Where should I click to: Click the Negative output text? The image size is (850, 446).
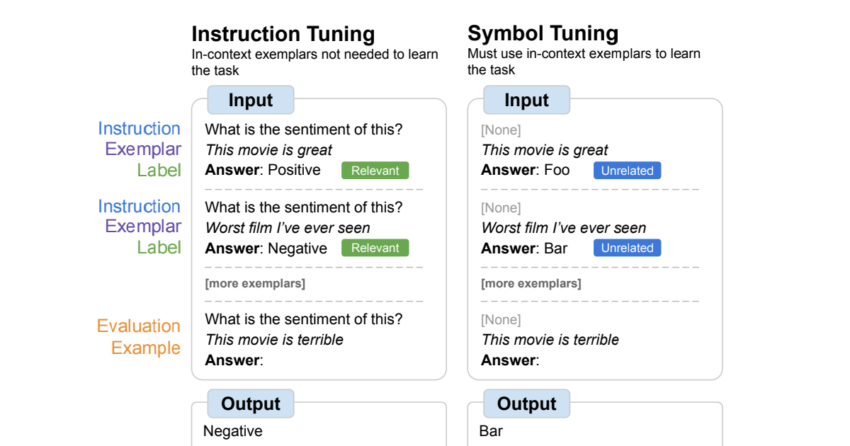[233, 431]
